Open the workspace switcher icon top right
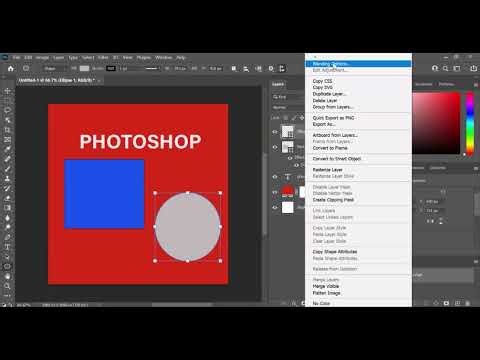Screen dimensions: 480x360 point(457,68)
